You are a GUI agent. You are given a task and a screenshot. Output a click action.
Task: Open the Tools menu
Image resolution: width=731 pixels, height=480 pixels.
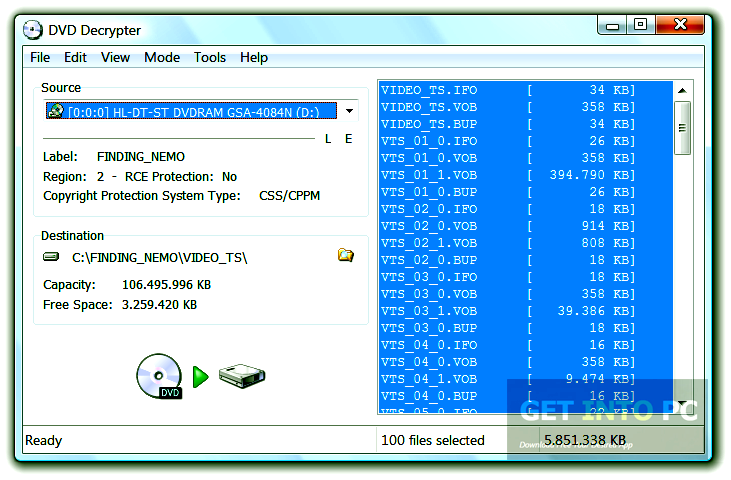pos(210,57)
